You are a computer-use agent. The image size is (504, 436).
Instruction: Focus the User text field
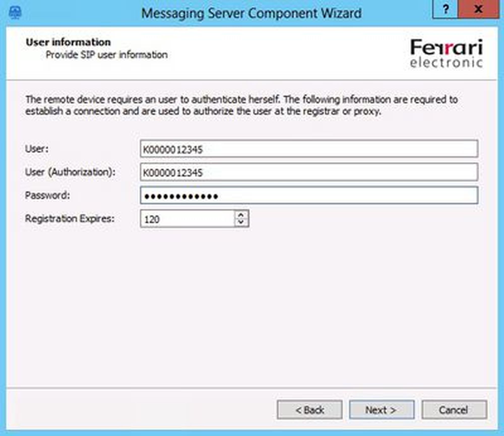[309, 149]
